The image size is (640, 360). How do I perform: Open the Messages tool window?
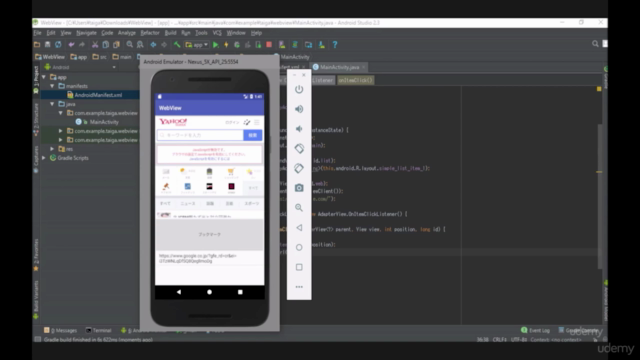click(x=60, y=330)
